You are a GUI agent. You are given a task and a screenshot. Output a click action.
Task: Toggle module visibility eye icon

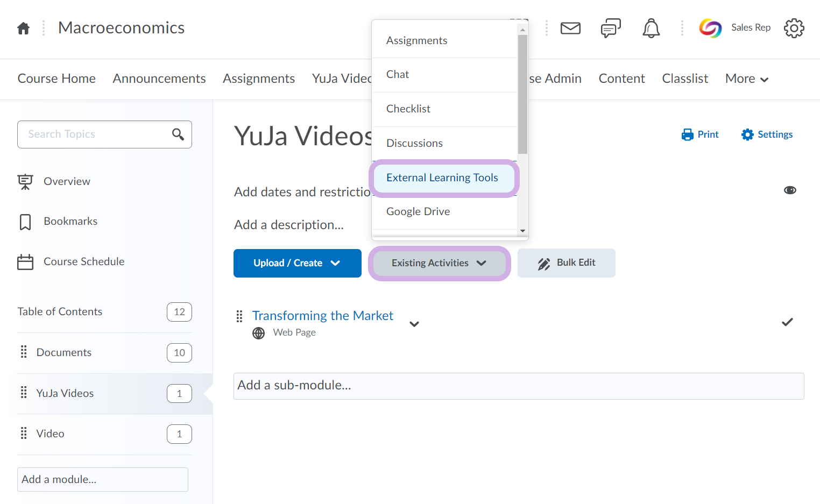(790, 190)
